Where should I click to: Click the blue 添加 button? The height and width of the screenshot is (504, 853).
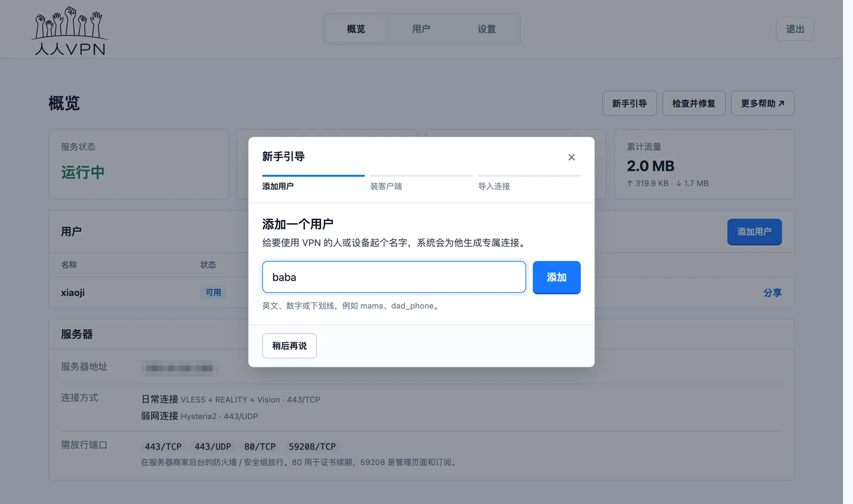pyautogui.click(x=557, y=277)
